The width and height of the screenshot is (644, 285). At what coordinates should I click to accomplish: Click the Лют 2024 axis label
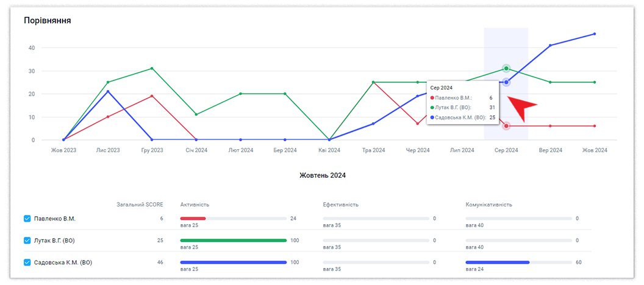(x=240, y=150)
